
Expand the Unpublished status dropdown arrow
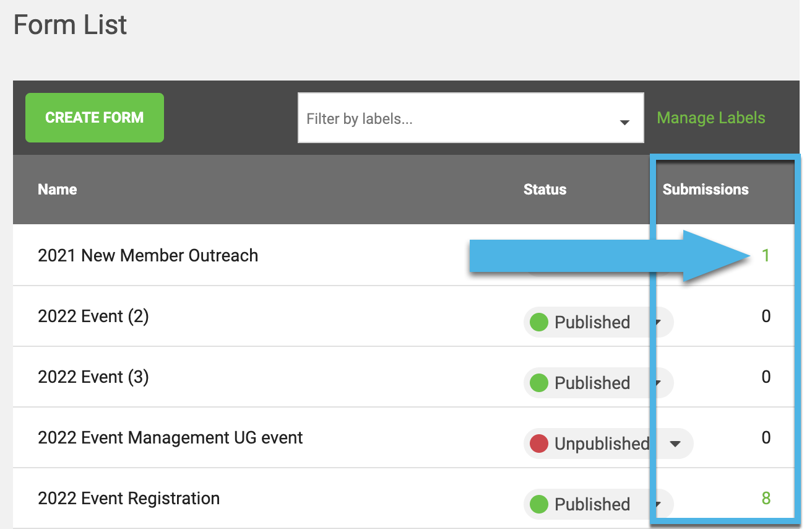pos(675,444)
